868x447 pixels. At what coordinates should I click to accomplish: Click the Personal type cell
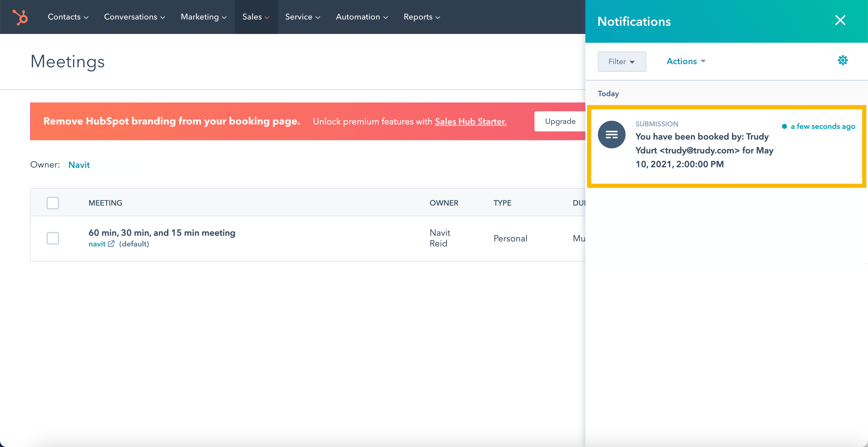tap(510, 238)
